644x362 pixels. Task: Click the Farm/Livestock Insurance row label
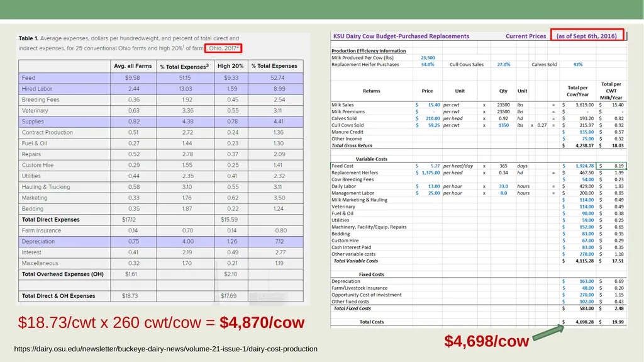click(359, 288)
